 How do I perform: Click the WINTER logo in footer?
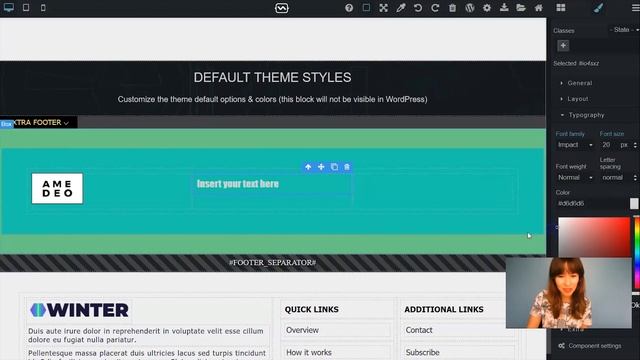pos(80,310)
